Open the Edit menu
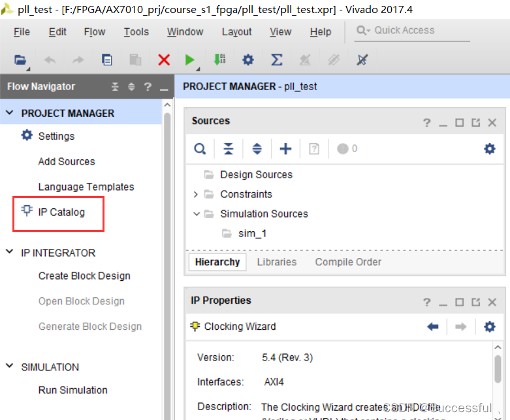 click(x=57, y=32)
